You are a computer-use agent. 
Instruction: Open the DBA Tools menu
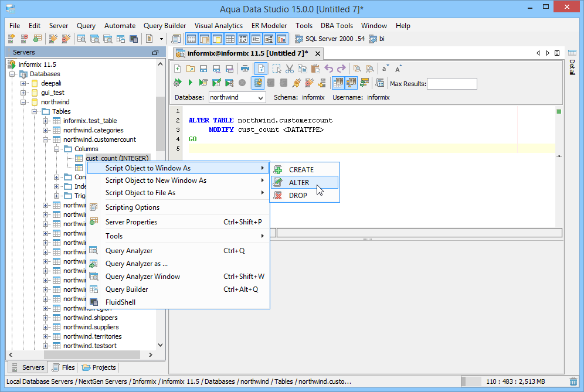(337, 26)
